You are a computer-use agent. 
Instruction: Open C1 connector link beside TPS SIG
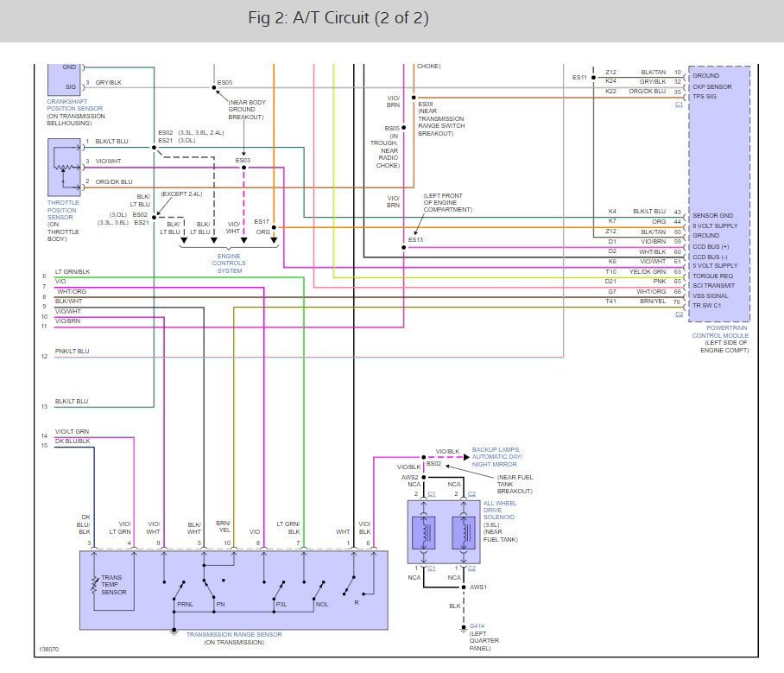tap(679, 105)
